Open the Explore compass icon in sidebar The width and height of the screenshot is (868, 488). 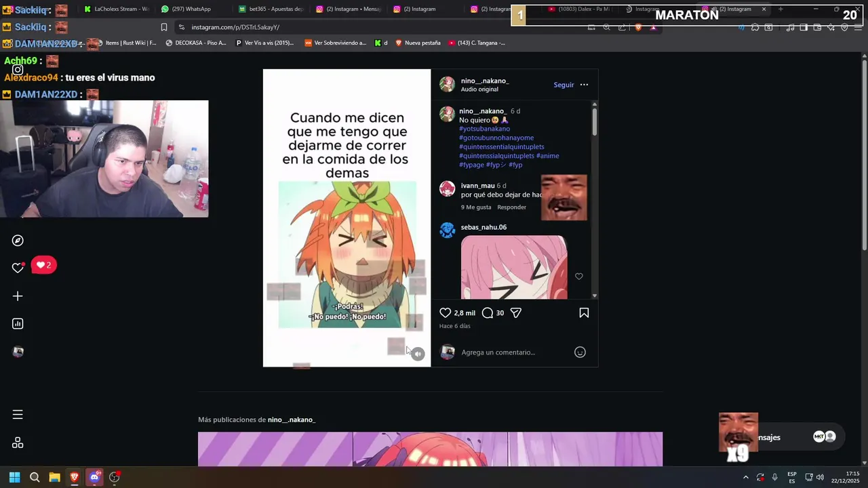18,241
